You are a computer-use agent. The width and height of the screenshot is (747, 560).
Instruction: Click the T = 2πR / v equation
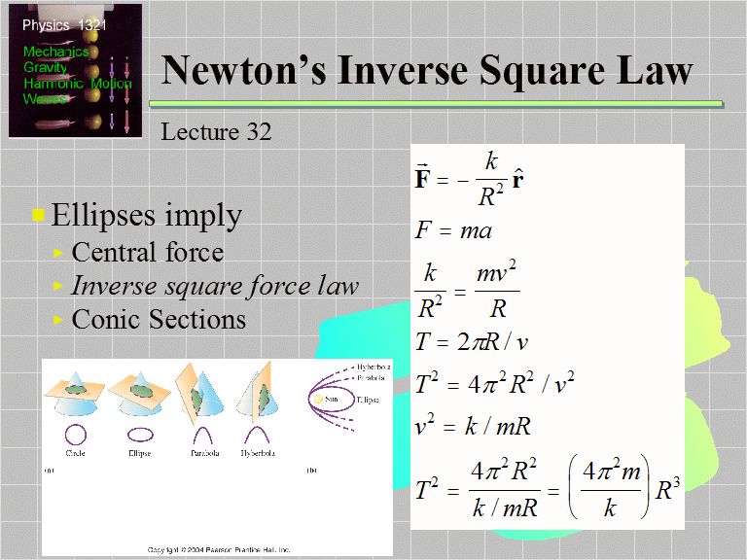(472, 341)
